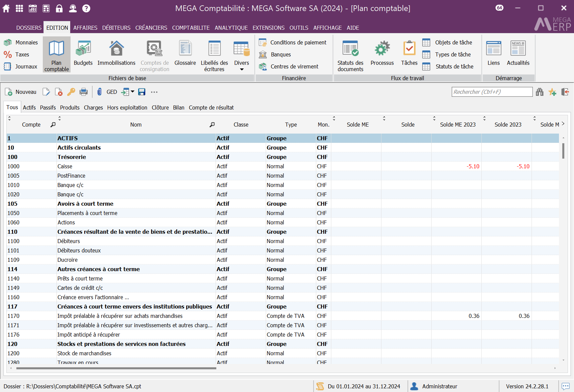Click the binoculars search icon
The image size is (574, 392).
[540, 92]
